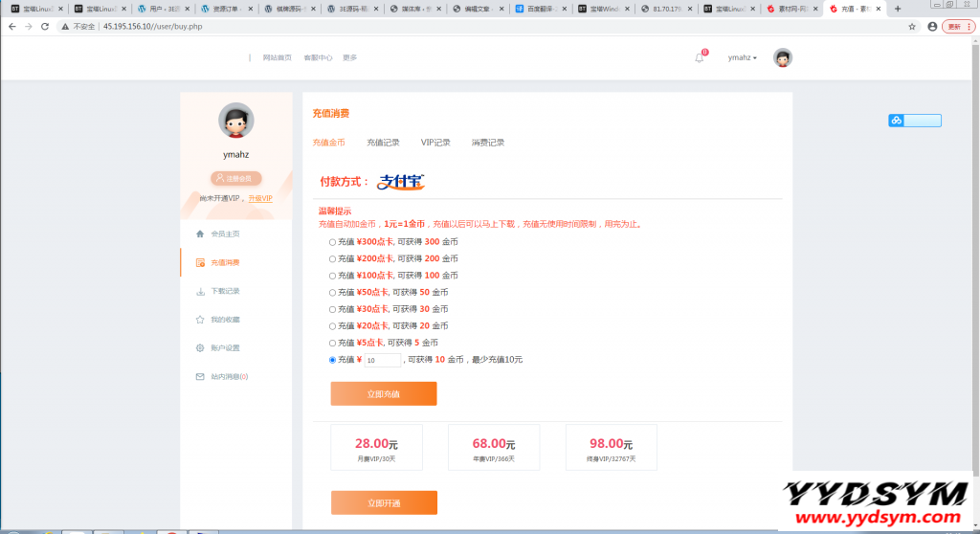Click the 账户设置 gear icon

(x=200, y=347)
